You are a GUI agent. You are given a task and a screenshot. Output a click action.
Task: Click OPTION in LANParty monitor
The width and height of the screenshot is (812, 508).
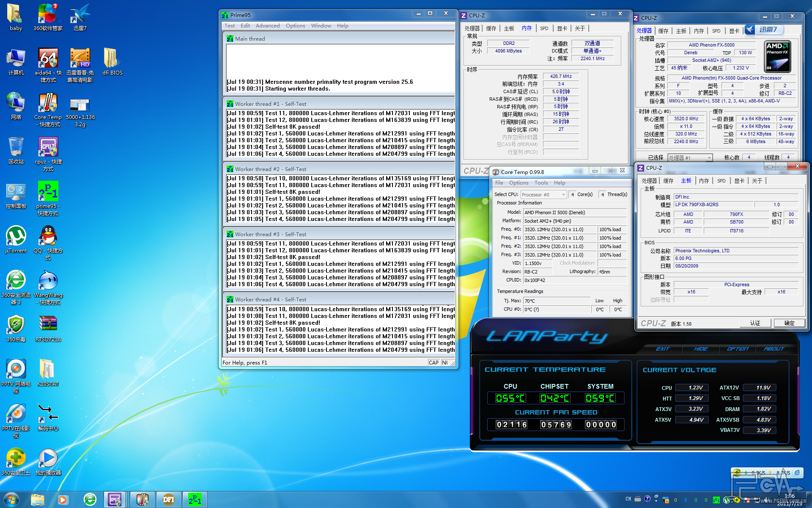point(738,349)
